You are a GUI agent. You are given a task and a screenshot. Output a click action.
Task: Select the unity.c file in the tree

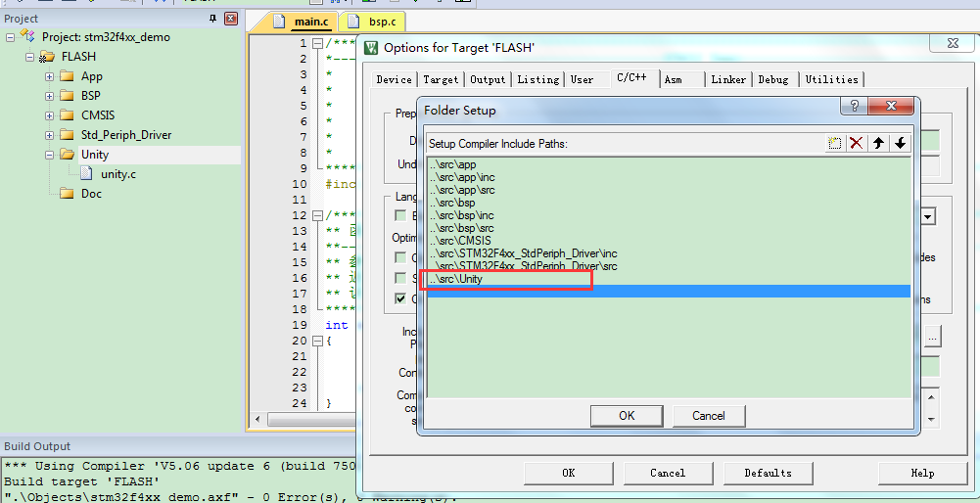tap(117, 174)
